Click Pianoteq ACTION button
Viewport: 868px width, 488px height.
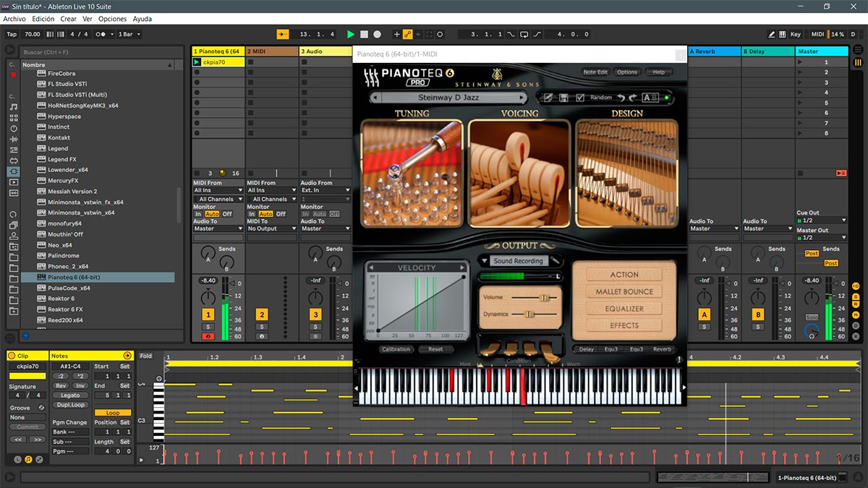(624, 275)
